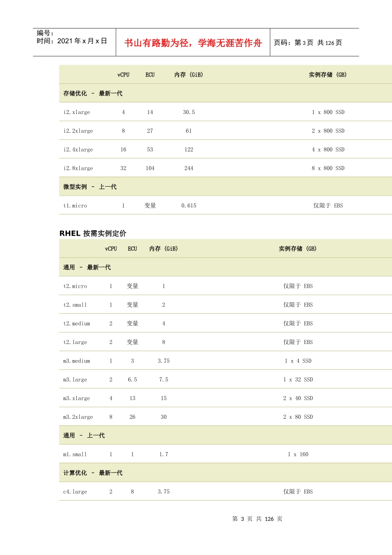
Task: Select the 0.615 memory value
Action: click(189, 206)
